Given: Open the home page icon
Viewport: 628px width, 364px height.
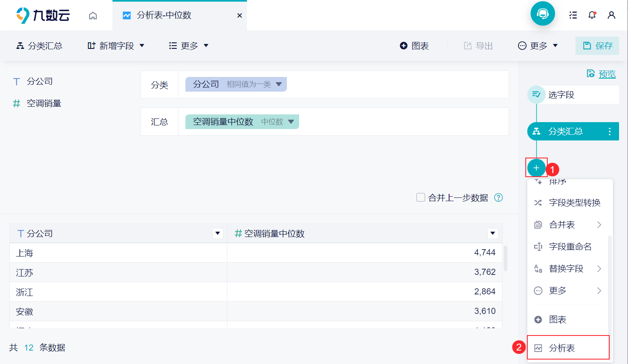Looking at the screenshot, I should click(x=93, y=15).
